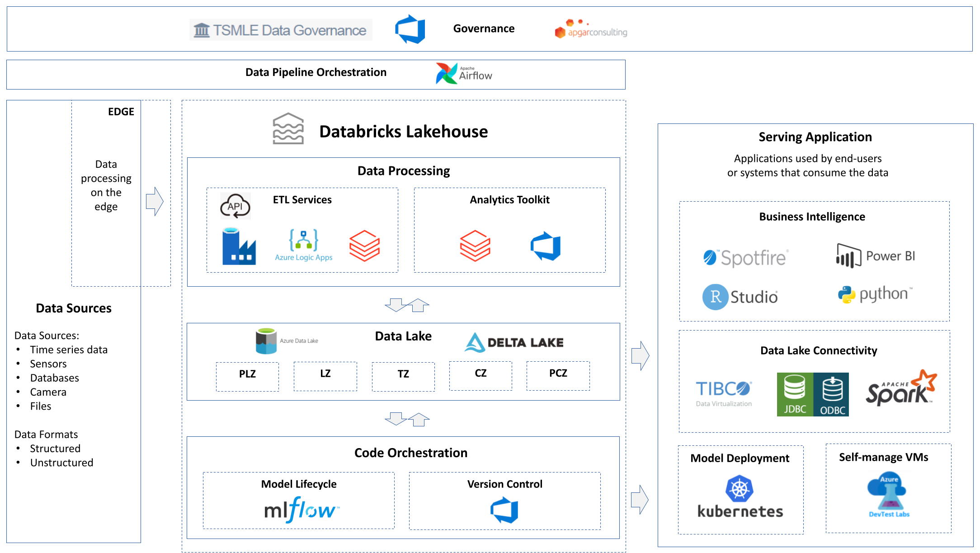The image size is (980, 553).
Task: Click the Azure DevOps icon under Version Control
Action: coord(504,510)
